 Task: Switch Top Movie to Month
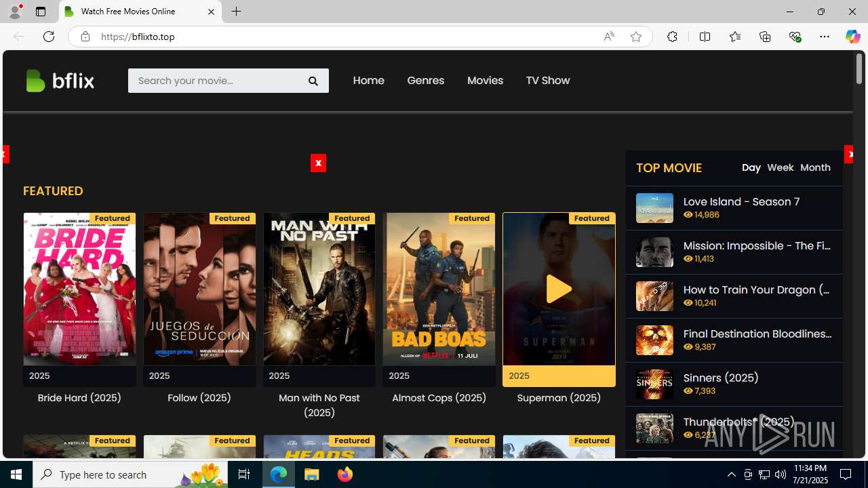pos(815,167)
